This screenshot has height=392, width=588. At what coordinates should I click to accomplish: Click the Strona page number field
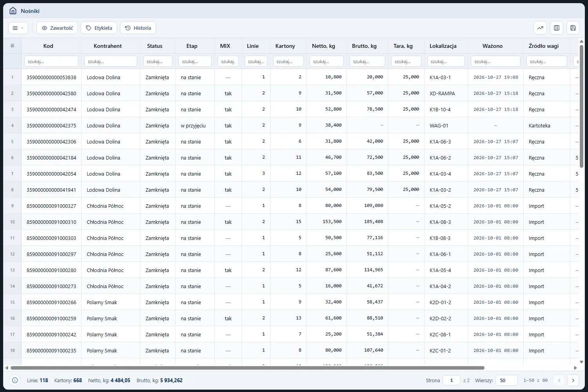click(x=452, y=380)
